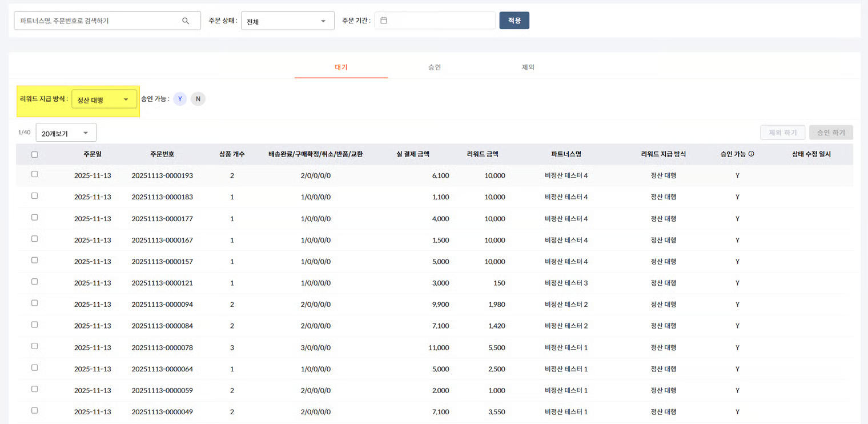868x424 pixels.
Task: Toggle the select-all checkbox in table header
Action: click(34, 154)
